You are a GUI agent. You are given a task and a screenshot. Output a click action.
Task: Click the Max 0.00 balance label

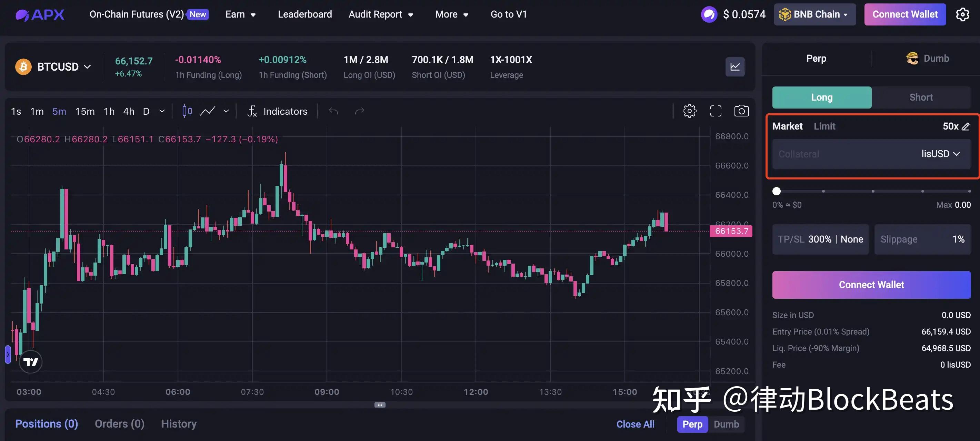tap(953, 205)
